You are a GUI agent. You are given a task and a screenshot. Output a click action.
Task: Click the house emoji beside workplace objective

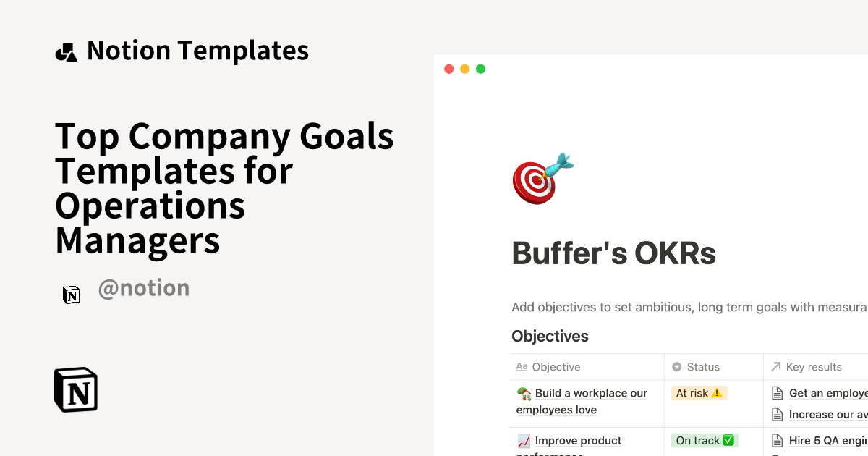click(522, 392)
